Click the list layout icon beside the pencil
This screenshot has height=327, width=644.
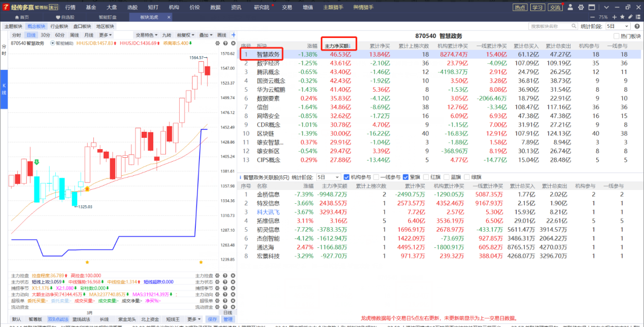[x=637, y=17]
